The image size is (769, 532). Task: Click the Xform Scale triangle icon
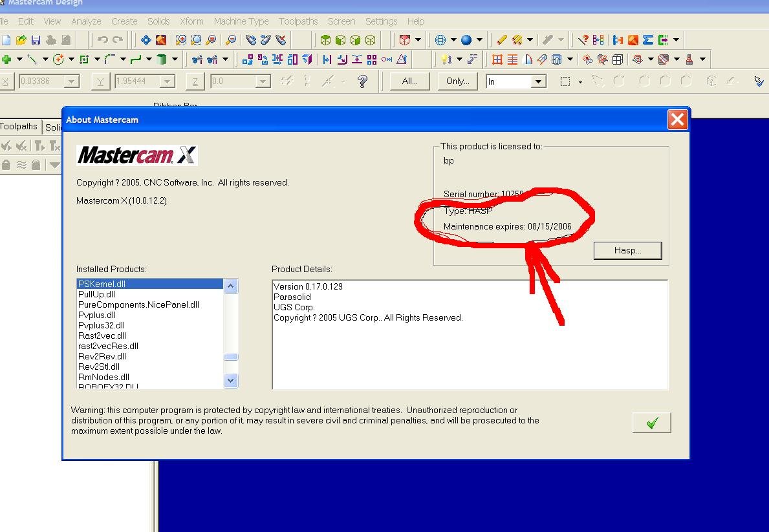tap(402, 59)
